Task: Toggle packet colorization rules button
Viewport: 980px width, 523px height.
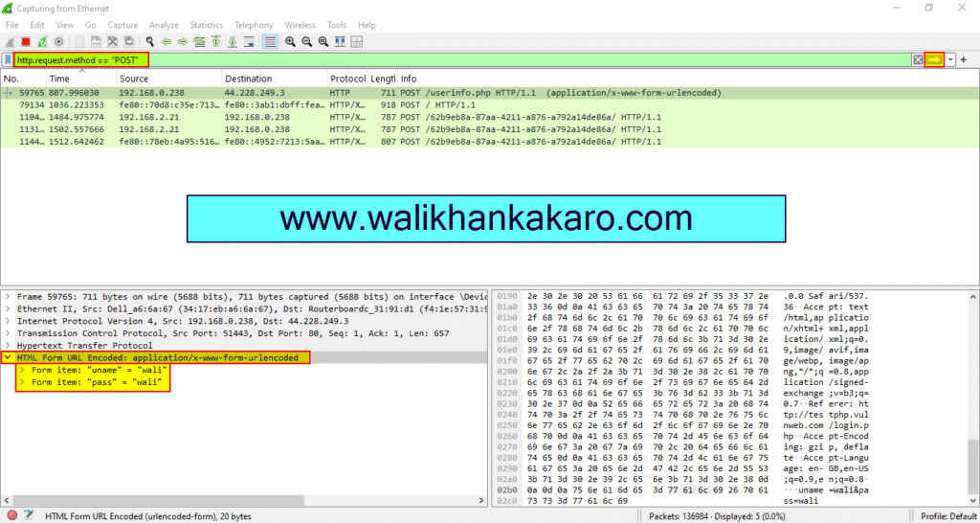Action: click(270, 42)
